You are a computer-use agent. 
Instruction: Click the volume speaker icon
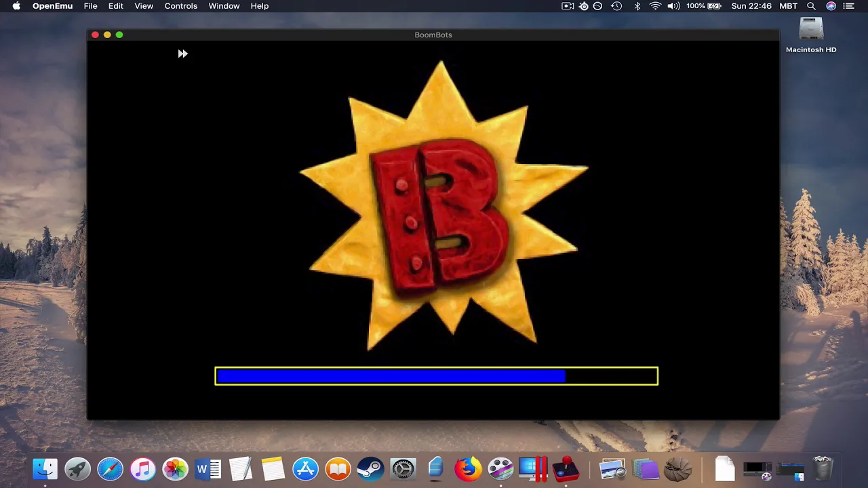coord(673,6)
